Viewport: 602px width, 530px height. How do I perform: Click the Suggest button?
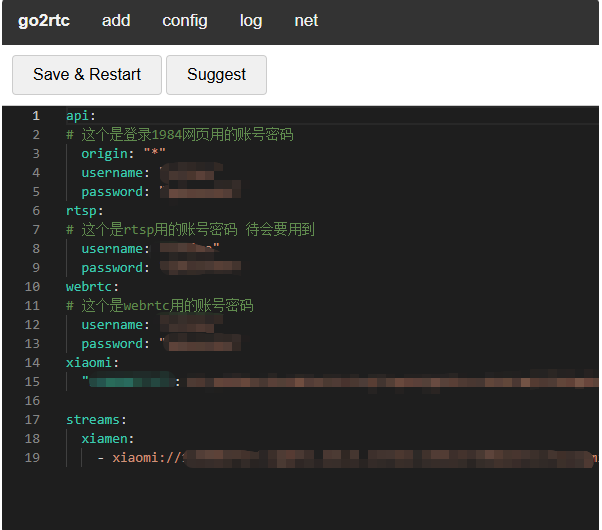(x=217, y=75)
